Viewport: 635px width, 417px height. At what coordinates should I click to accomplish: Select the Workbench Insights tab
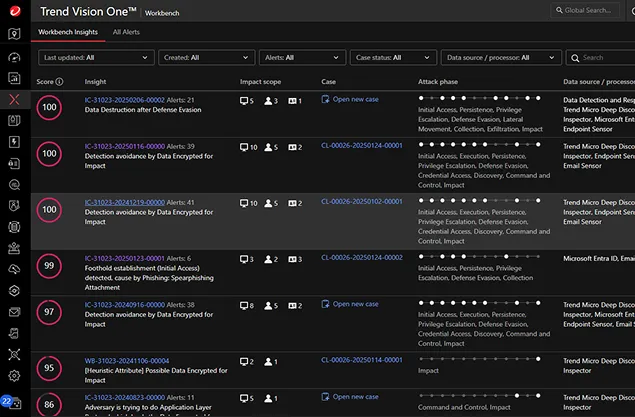(x=68, y=32)
